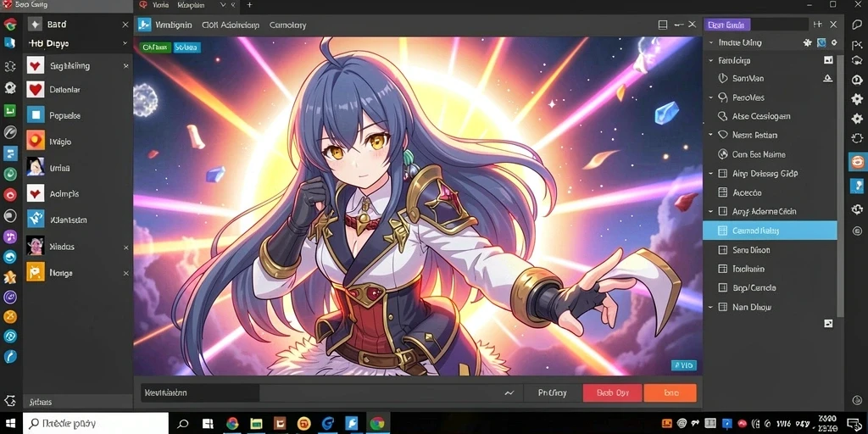Select the blue square Popudce icon
The width and height of the screenshot is (868, 434).
point(36,115)
